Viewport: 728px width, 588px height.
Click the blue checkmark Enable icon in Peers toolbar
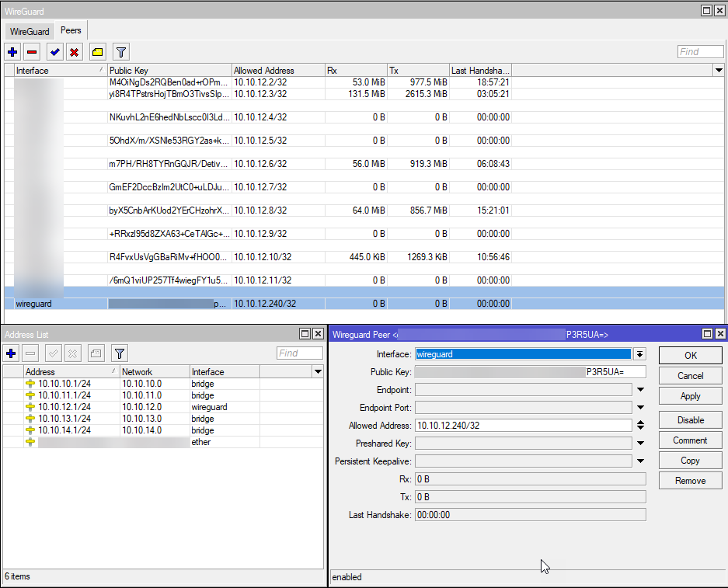coord(54,52)
